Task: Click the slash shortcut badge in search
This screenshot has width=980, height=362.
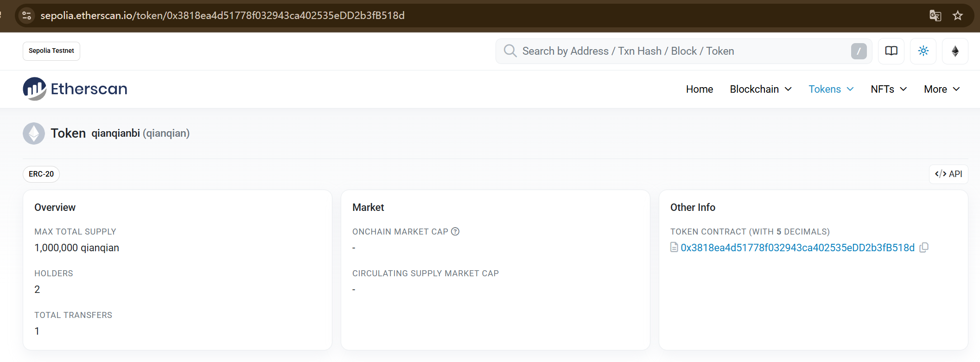Action: (x=859, y=51)
